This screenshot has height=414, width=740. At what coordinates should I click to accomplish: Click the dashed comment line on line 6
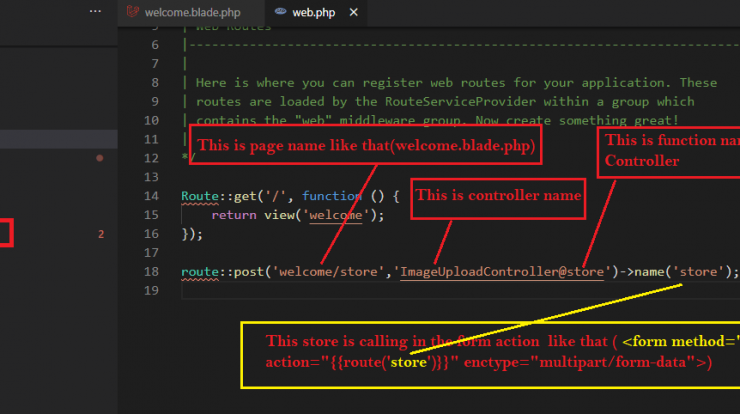[462, 45]
